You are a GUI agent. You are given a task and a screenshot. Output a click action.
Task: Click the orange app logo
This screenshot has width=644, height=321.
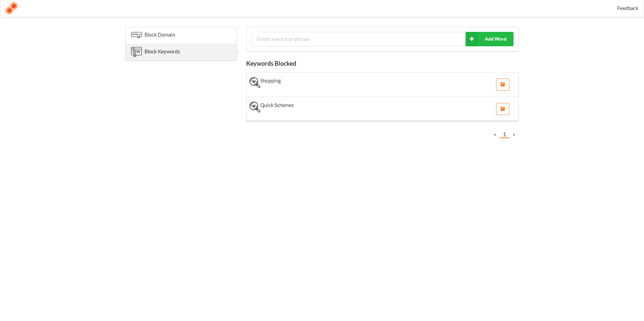coord(12,8)
